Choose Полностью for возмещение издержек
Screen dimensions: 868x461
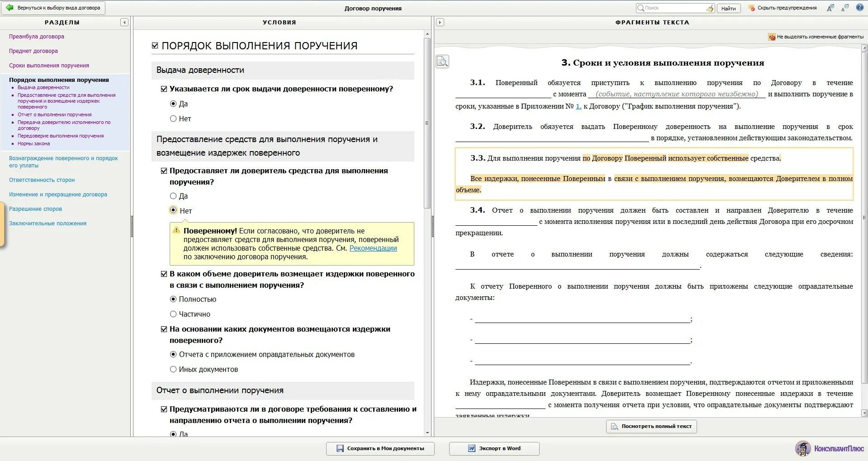173,299
